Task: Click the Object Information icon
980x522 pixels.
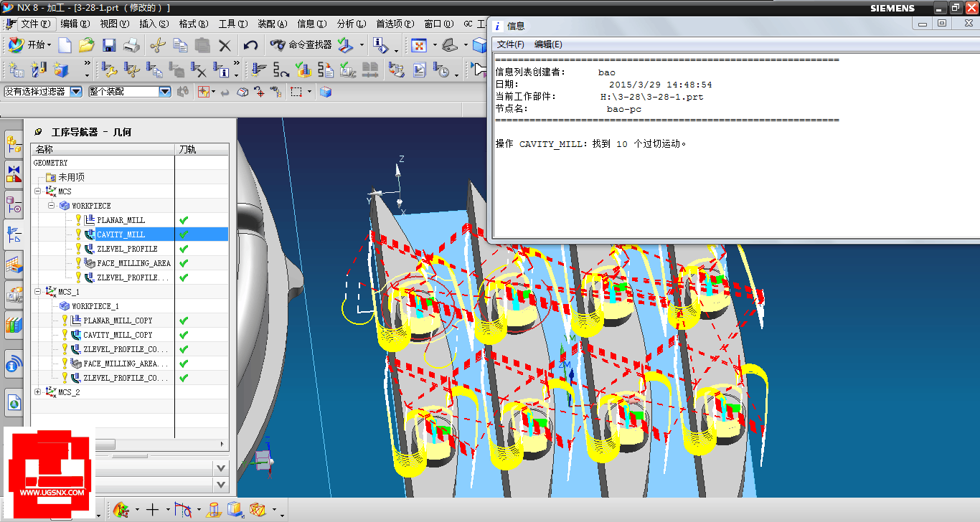Action: pos(221,70)
